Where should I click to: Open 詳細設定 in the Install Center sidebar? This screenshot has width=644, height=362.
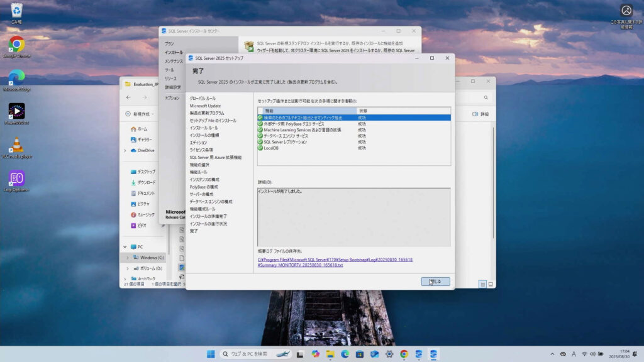(173, 87)
